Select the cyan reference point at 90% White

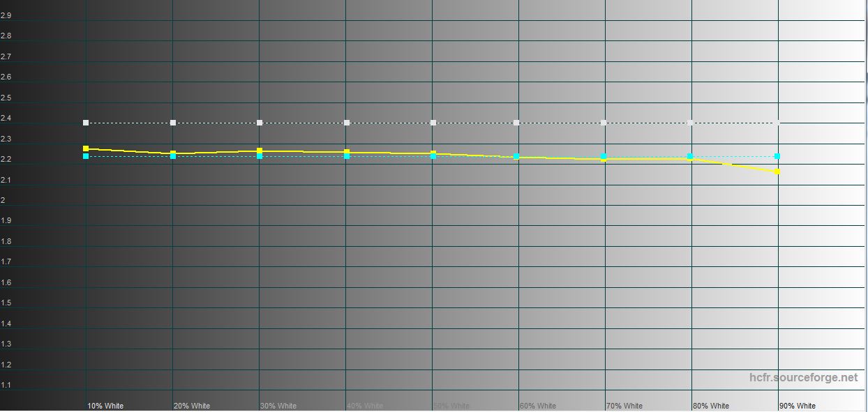pos(777,156)
